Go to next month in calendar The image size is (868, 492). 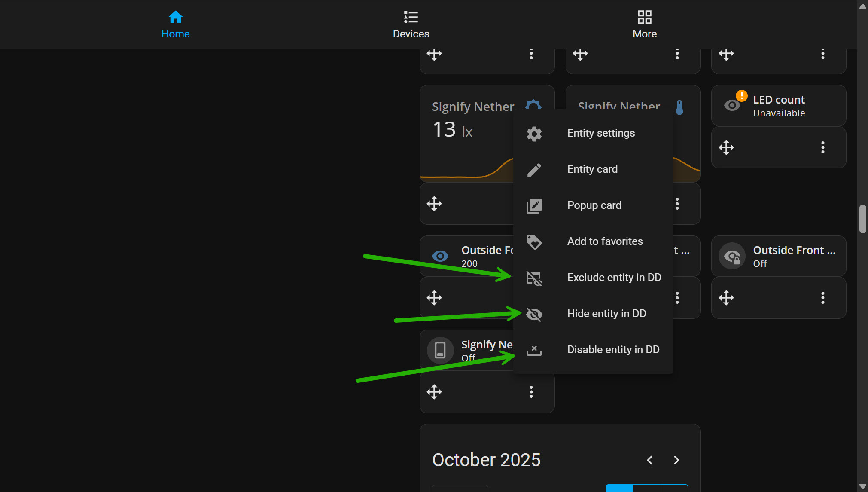(x=676, y=460)
